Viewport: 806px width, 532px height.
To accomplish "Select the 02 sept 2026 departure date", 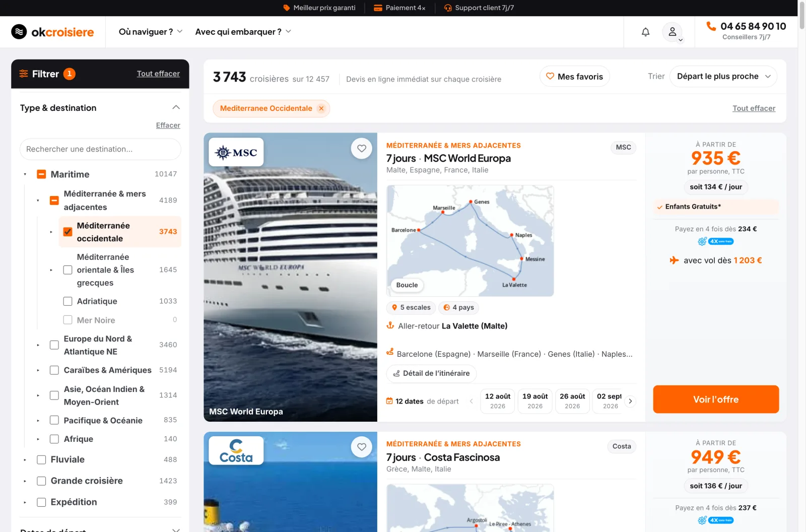I will tap(609, 401).
